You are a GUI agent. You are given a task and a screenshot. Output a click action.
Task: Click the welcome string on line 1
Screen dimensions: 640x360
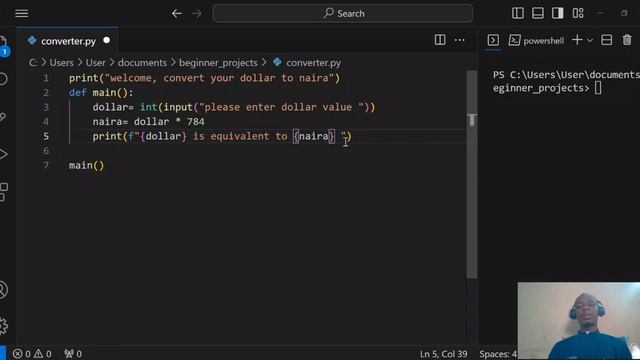point(220,78)
